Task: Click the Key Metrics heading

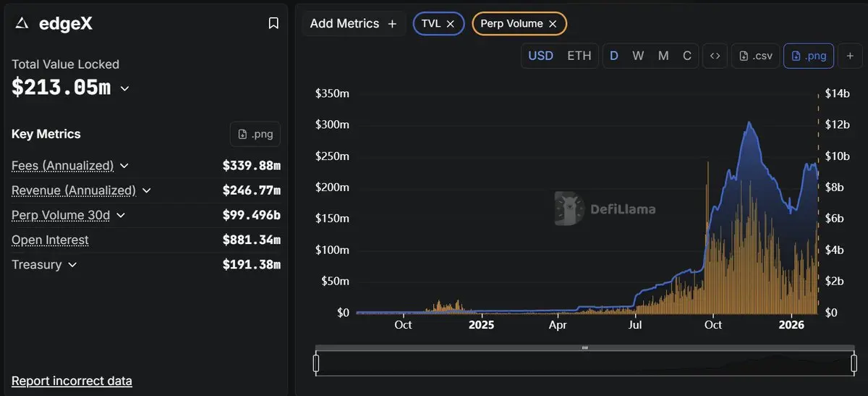Action: pos(46,134)
